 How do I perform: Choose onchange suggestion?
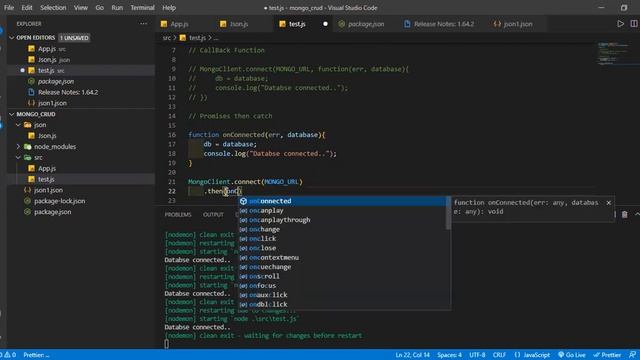coord(342,229)
